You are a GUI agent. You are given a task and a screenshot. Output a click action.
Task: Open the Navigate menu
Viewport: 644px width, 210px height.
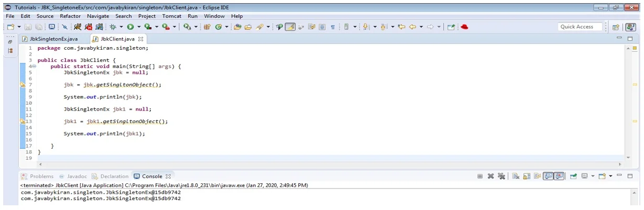(98, 16)
